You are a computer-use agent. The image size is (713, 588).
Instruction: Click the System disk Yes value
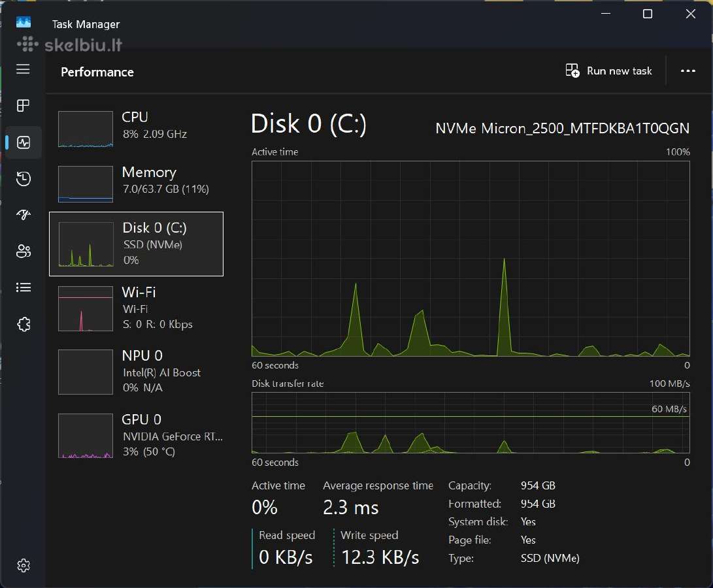click(528, 521)
